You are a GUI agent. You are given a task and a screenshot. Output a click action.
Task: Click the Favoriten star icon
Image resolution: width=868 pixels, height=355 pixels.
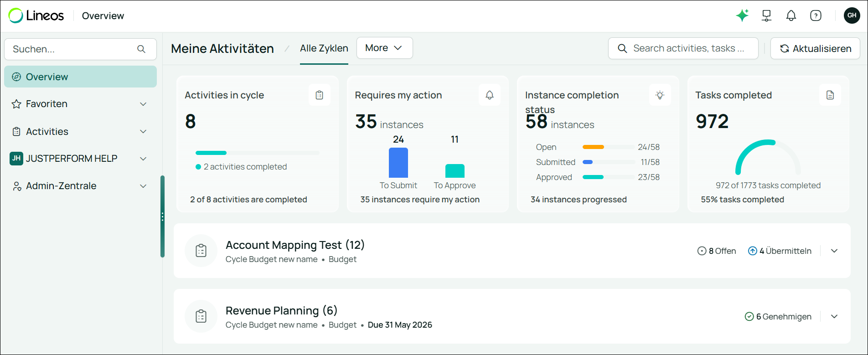[x=16, y=104]
